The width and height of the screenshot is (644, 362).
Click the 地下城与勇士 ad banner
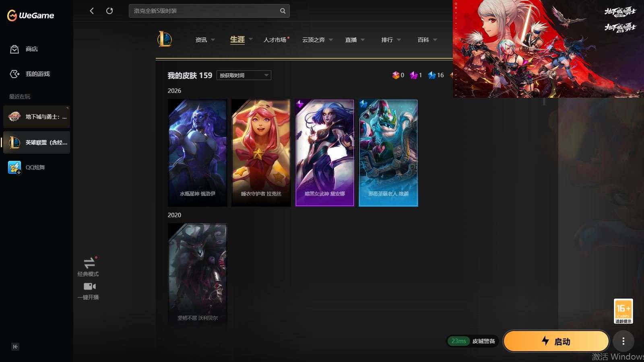548,49
